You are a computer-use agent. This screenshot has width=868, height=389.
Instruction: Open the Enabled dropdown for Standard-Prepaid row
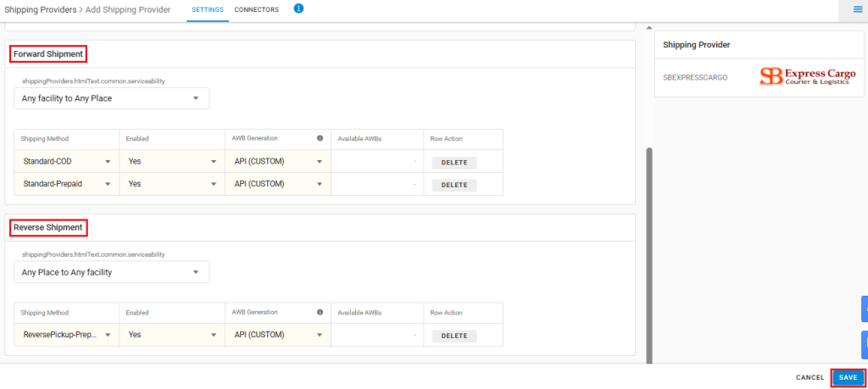point(171,184)
